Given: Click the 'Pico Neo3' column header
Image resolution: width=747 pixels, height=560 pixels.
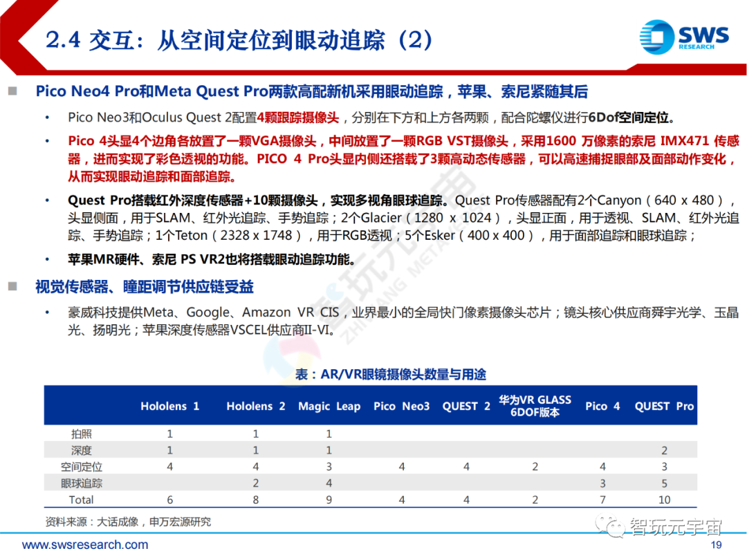Looking at the screenshot, I should (402, 407).
